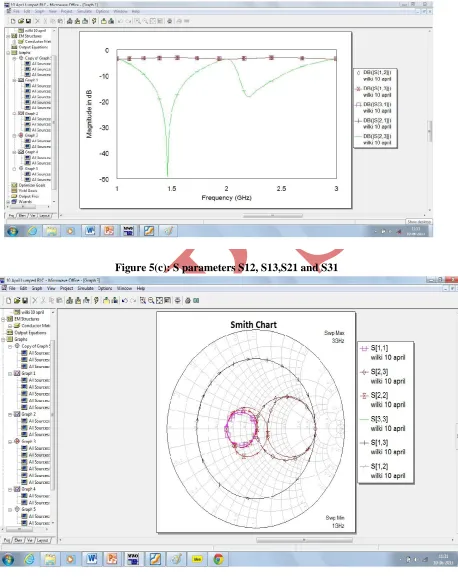Click Show desktop button in magnitude graph screen
Image resolution: width=458 pixels, height=577 pixels.
click(x=419, y=222)
